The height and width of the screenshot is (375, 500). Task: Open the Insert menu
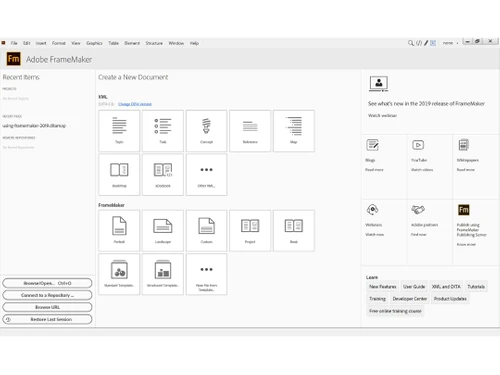41,43
